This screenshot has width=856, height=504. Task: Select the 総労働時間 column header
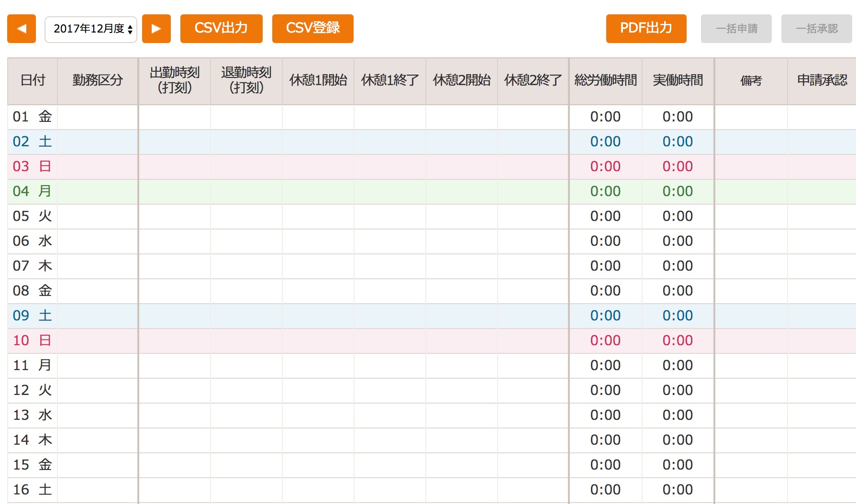click(606, 81)
